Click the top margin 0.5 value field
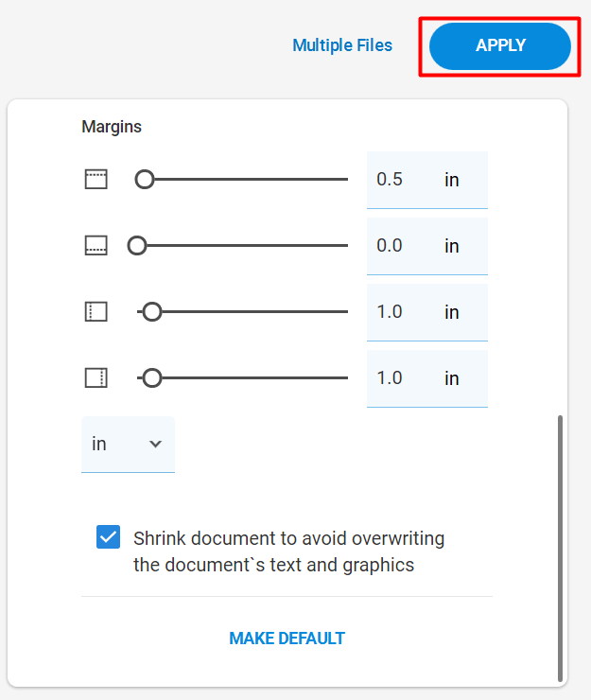Viewport: 591px width, 700px height. [x=427, y=180]
